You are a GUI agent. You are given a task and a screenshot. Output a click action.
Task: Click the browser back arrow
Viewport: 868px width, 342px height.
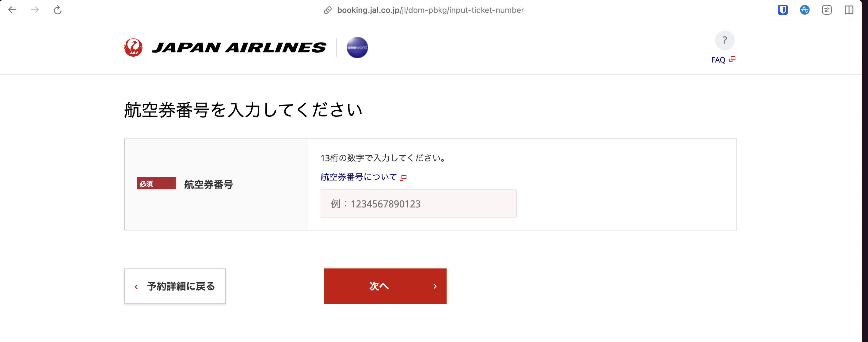(x=12, y=10)
